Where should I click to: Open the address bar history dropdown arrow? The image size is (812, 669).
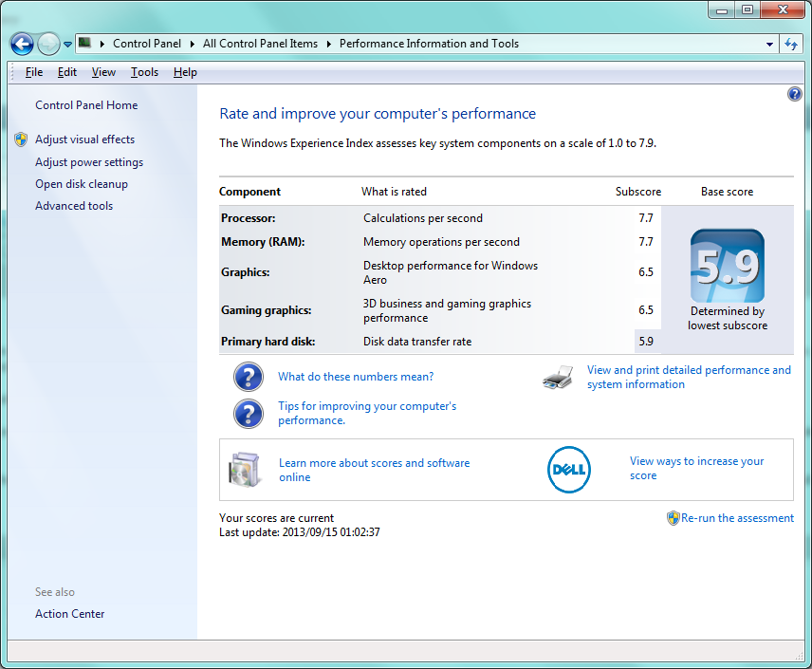pos(769,44)
